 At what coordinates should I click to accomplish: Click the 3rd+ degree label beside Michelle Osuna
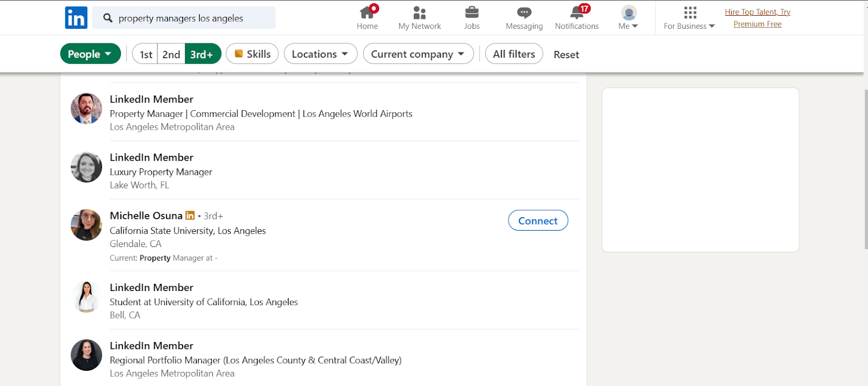(x=213, y=216)
